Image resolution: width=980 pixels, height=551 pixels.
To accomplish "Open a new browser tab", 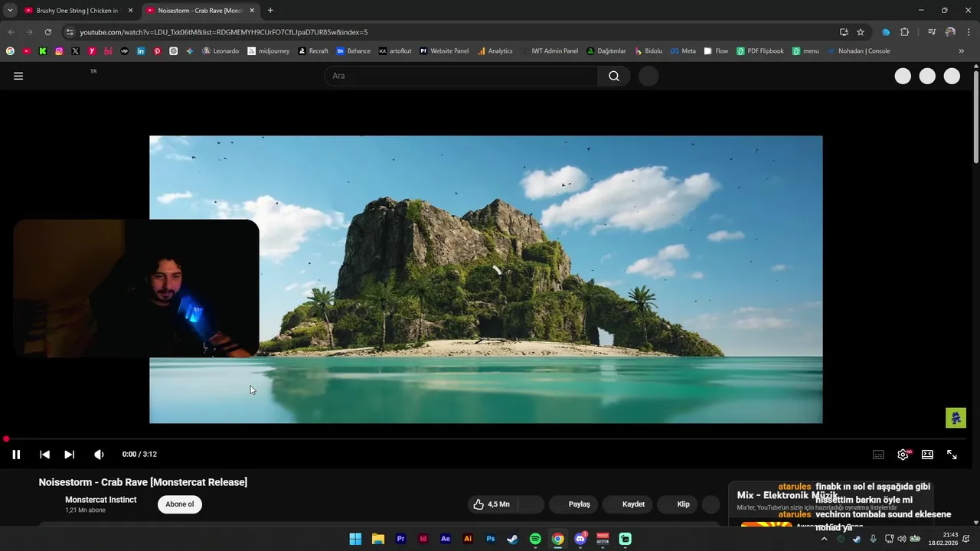I will [270, 11].
